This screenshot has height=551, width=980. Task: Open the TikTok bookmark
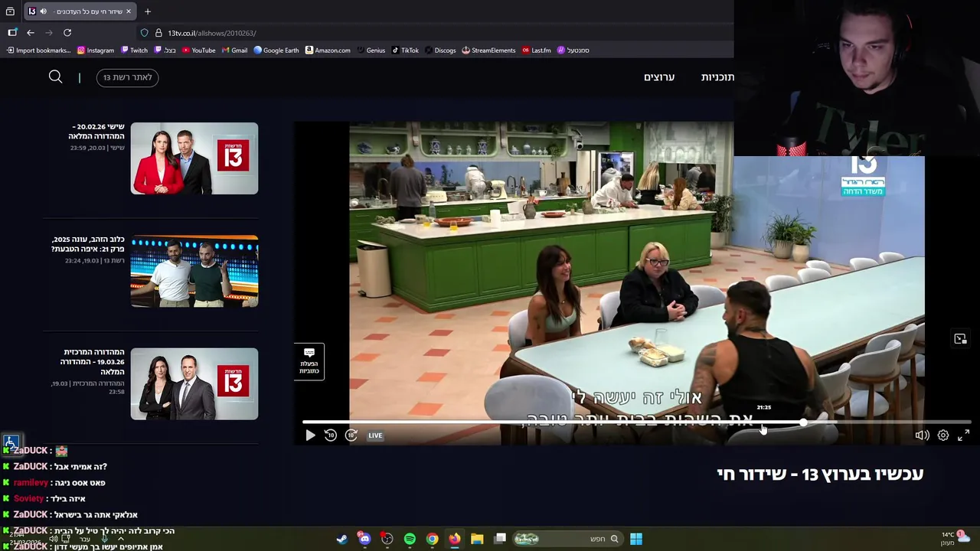click(x=405, y=51)
